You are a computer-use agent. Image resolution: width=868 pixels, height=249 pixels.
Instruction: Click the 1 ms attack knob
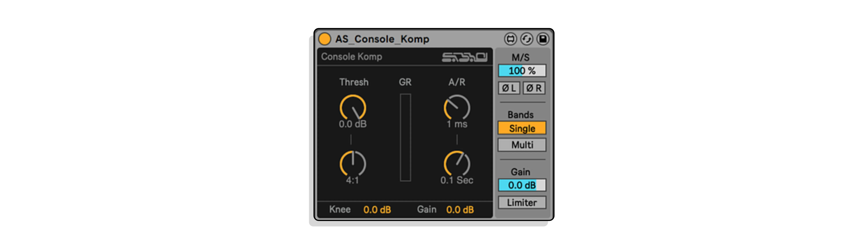point(457,107)
